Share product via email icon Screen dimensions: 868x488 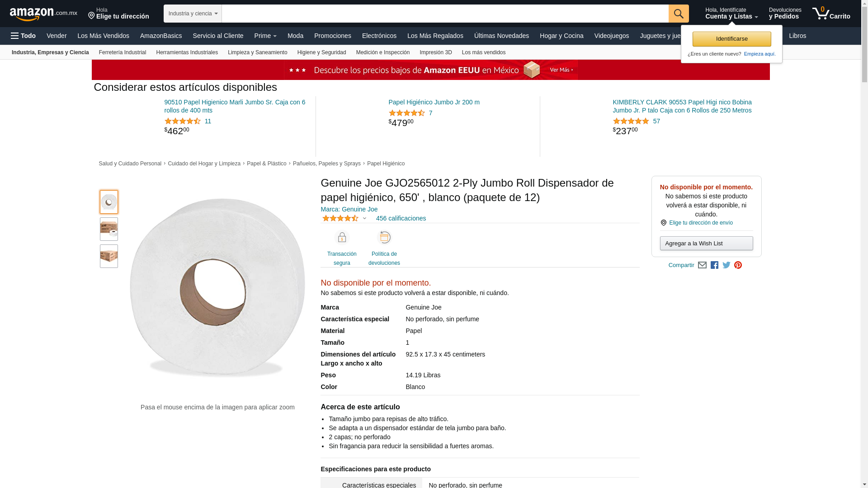coord(702,265)
